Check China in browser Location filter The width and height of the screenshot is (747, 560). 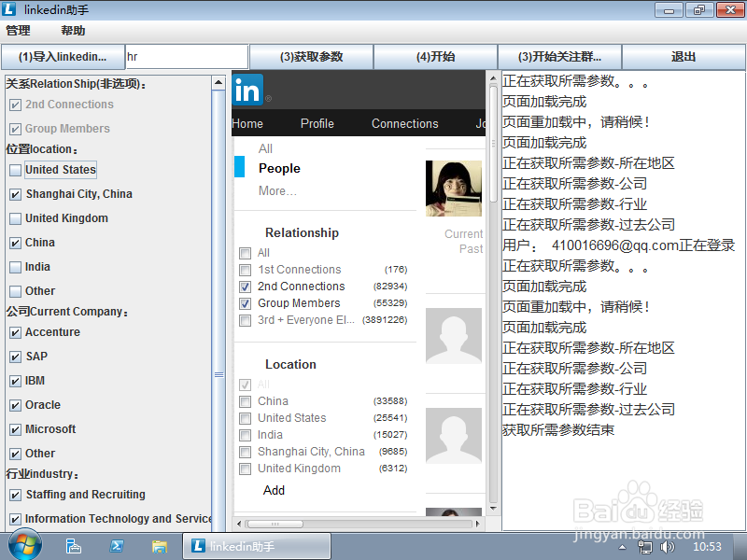[245, 401]
